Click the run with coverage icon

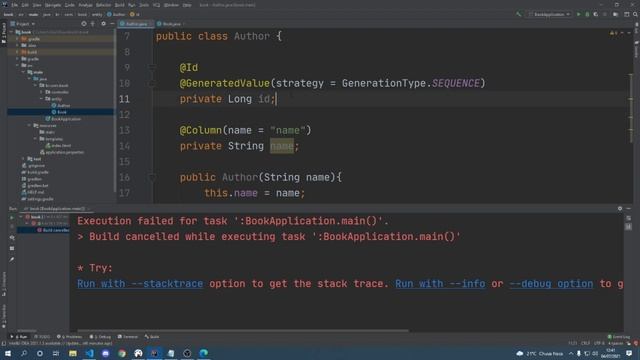(596, 14)
